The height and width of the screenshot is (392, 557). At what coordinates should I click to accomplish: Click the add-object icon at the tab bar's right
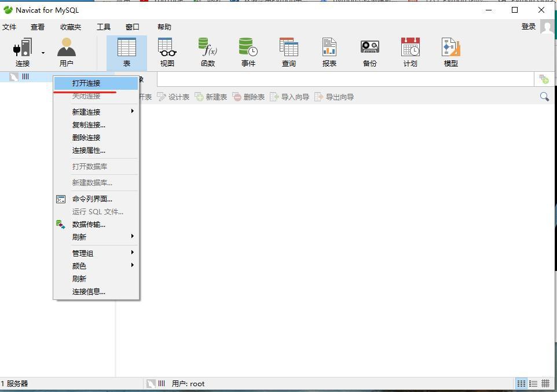coord(544,79)
